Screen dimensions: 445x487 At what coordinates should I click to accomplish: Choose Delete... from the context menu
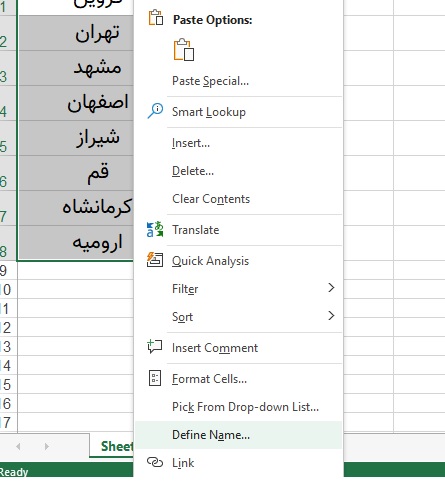point(238,171)
